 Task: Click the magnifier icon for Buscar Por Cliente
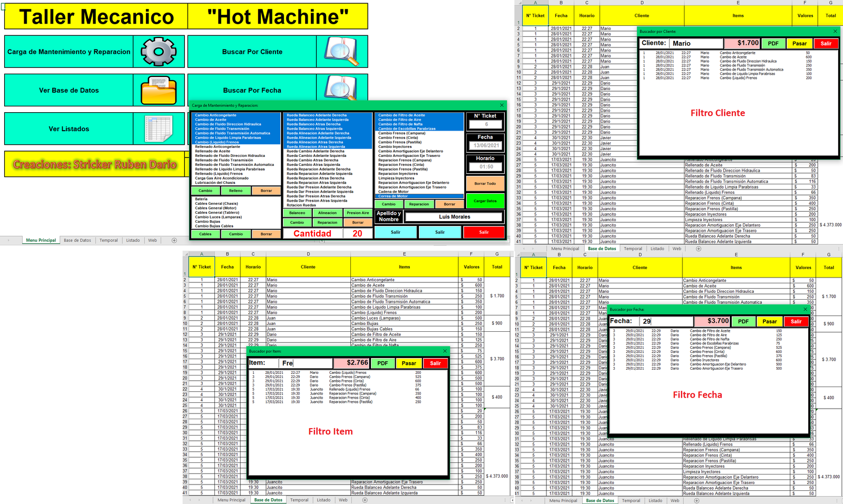click(x=341, y=52)
